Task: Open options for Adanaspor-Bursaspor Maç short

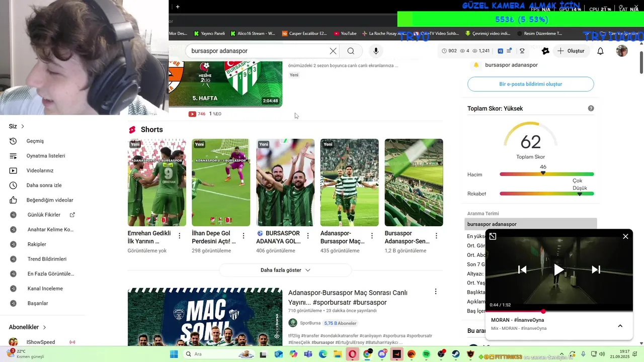Action: tap(372, 236)
